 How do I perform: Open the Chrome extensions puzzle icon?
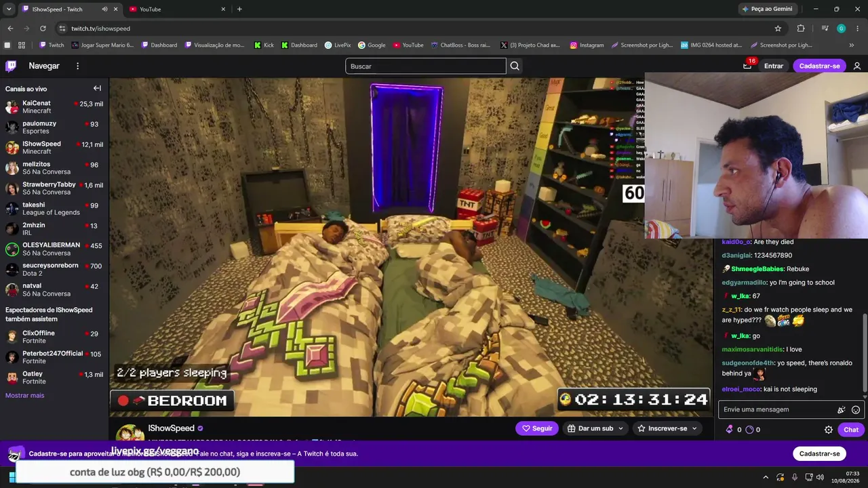[x=801, y=28]
